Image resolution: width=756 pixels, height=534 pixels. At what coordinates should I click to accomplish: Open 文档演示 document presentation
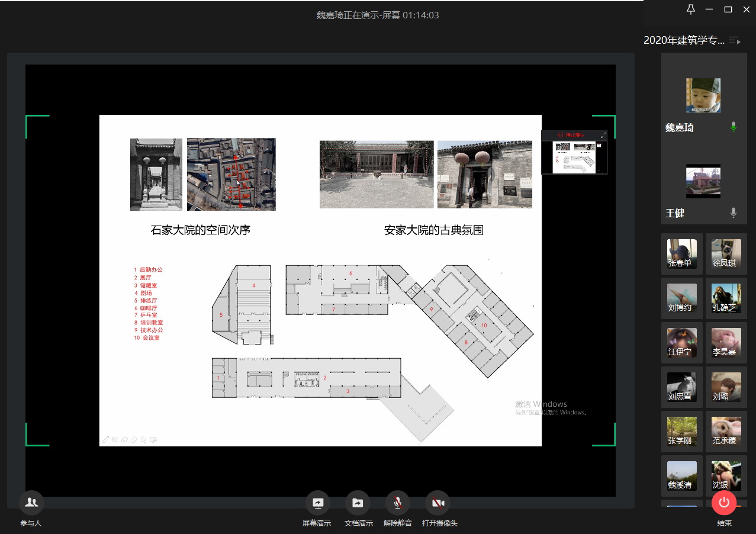coord(358,503)
